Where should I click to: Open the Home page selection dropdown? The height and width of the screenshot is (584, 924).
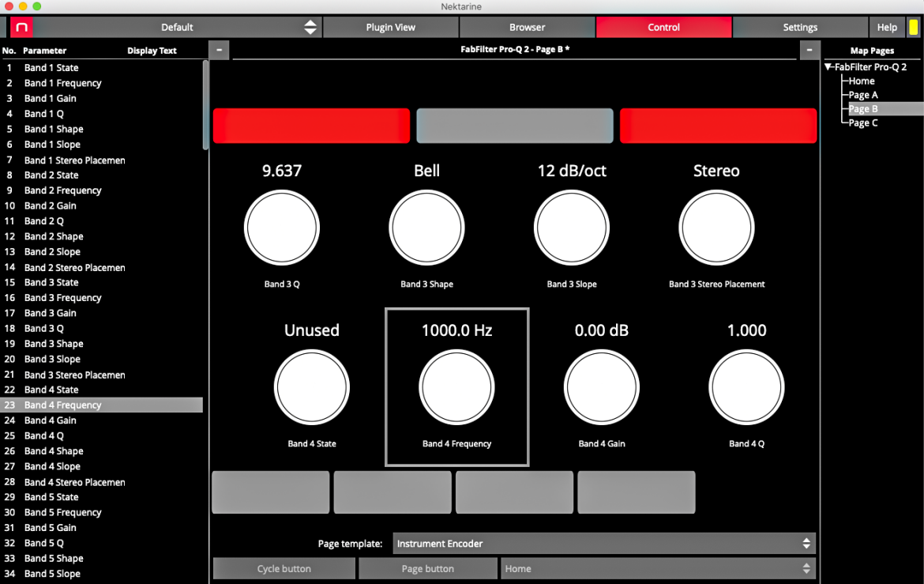pyautogui.click(x=658, y=569)
